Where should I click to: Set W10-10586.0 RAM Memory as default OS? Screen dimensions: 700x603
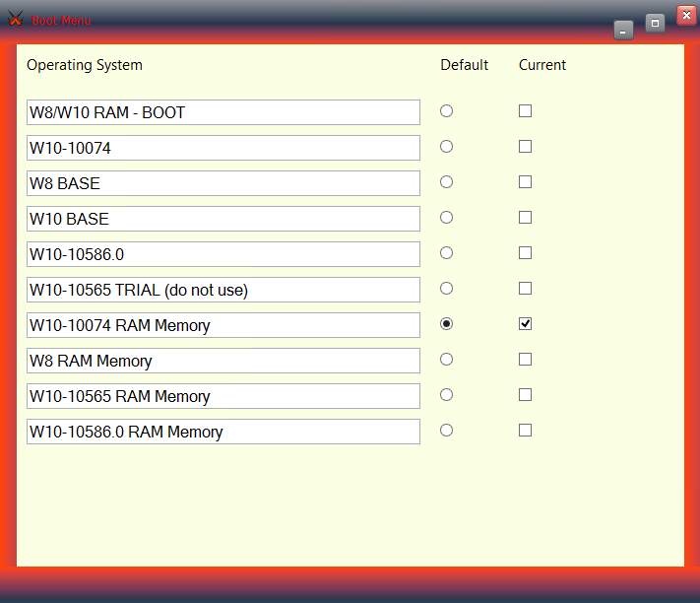click(x=446, y=431)
